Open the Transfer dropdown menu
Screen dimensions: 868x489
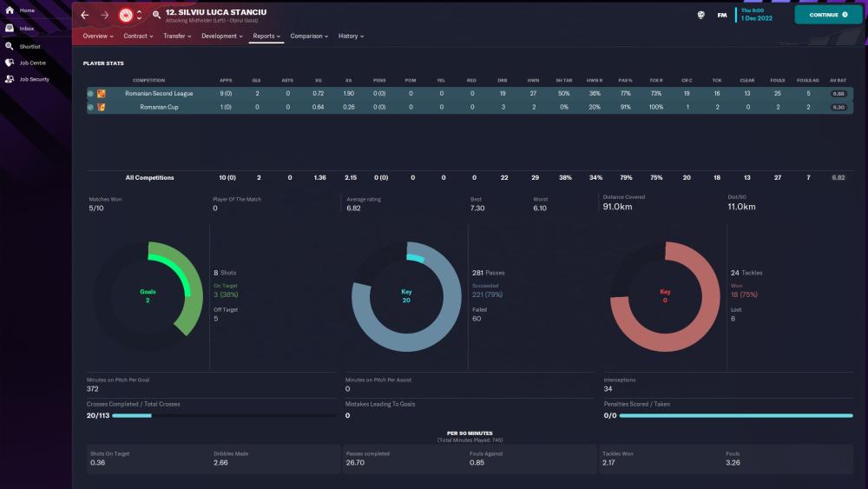coord(177,36)
